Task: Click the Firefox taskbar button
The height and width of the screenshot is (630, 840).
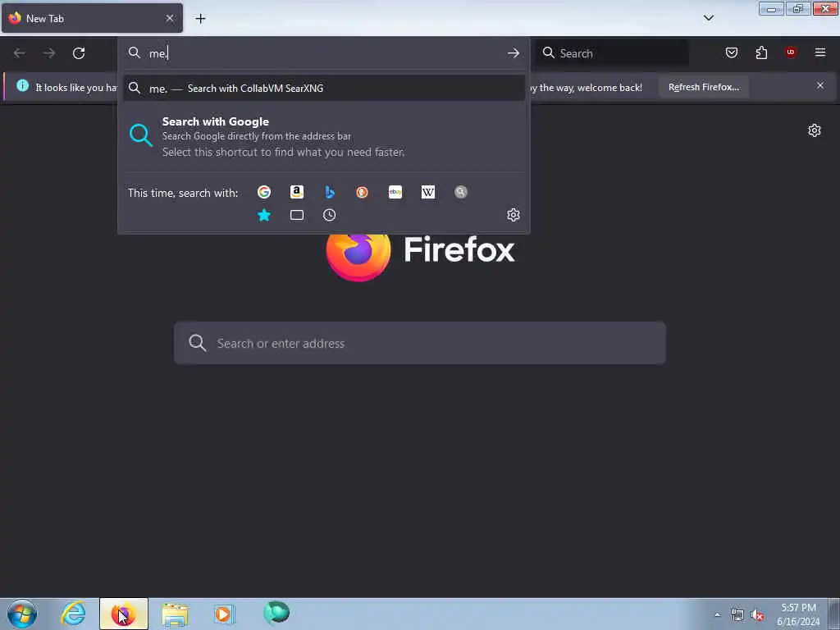Action: (123, 614)
